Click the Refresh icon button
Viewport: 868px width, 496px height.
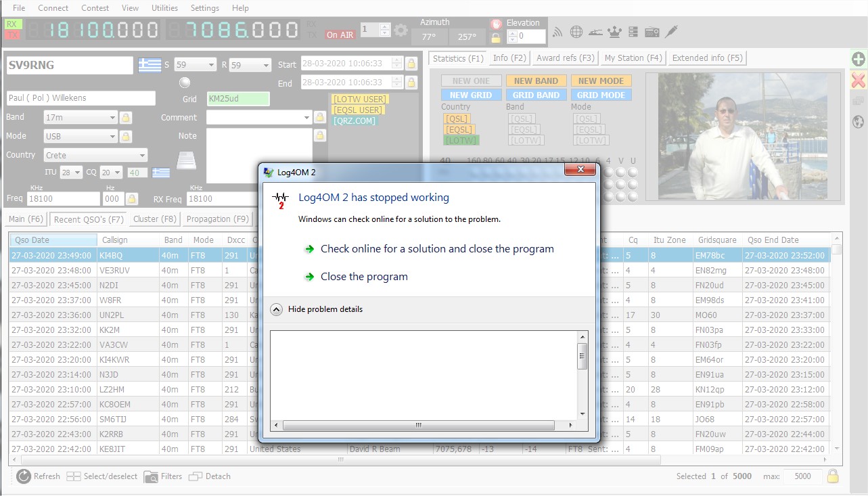[24, 476]
